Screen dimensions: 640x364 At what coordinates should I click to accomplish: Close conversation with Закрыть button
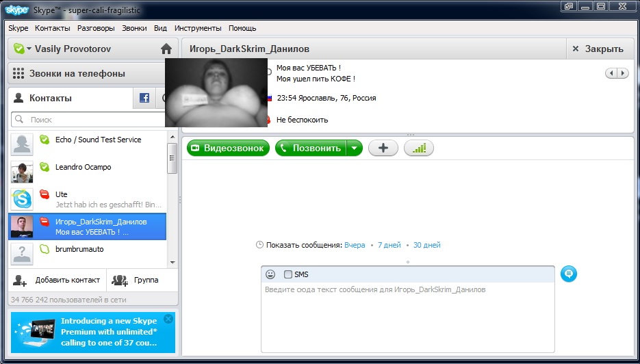click(x=600, y=49)
